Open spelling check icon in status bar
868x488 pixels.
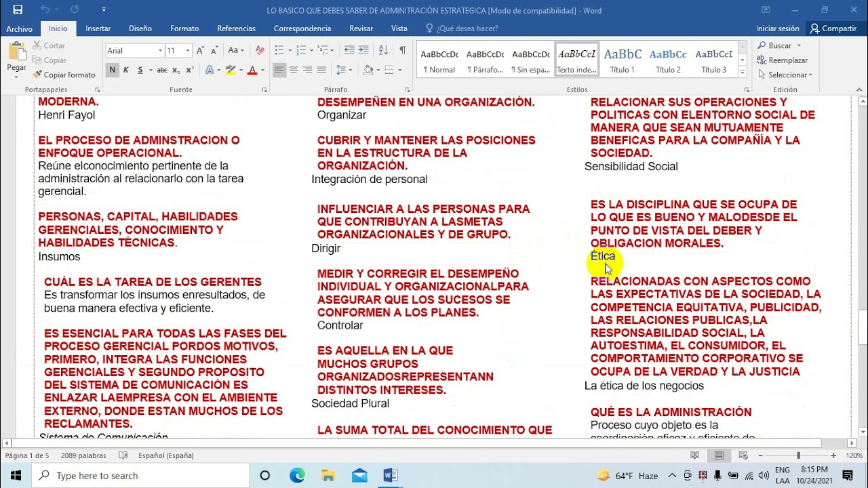123,455
